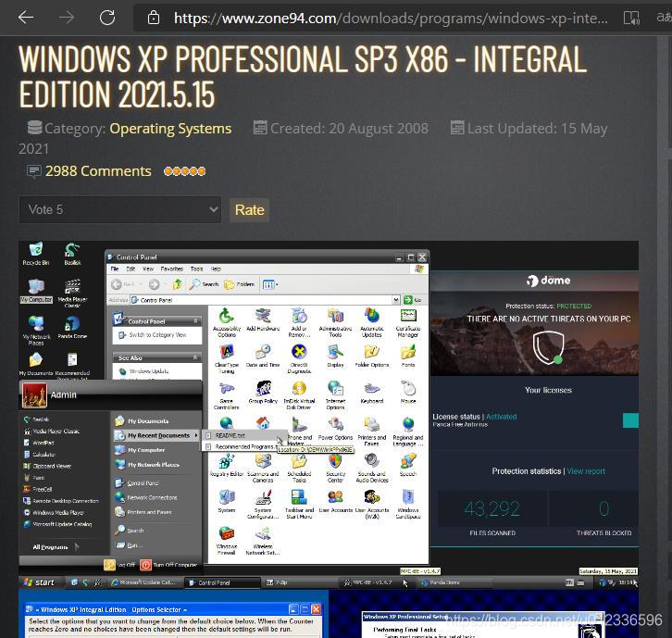Open Display control panel icon
Viewport: 672px width, 638px height.
click(335, 357)
